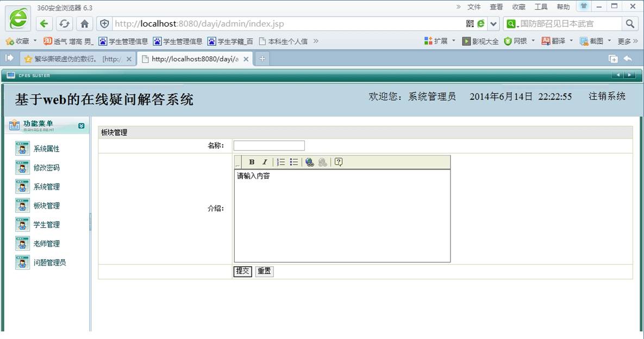Viewport: 644px width, 339px height.
Task: Collapse the 功能菜单 panel with its arrow
Action: (80, 125)
